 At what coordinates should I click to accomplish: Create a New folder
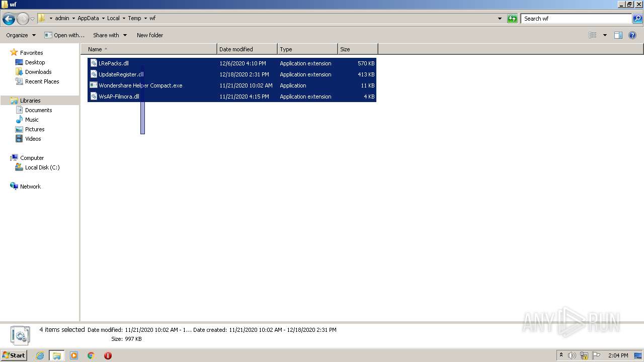click(150, 35)
